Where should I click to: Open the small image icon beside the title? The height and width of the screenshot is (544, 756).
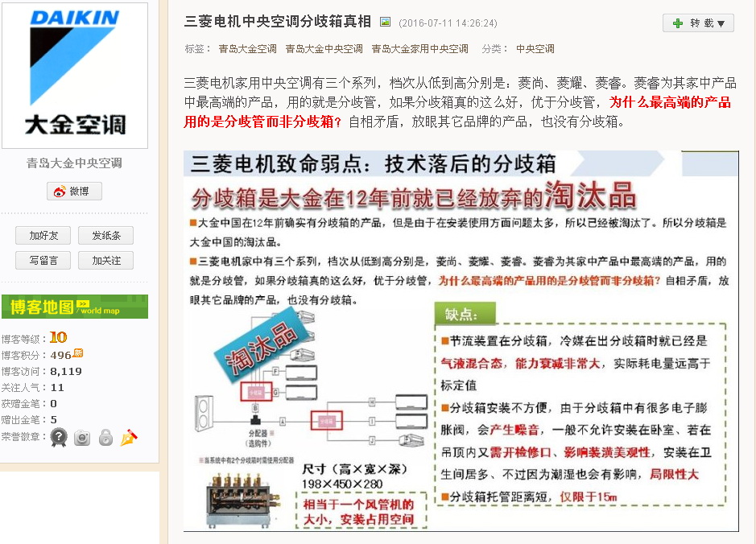[385, 22]
